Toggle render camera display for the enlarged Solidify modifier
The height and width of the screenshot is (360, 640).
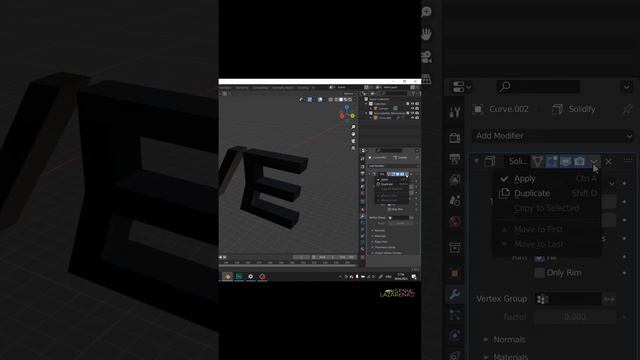click(579, 162)
